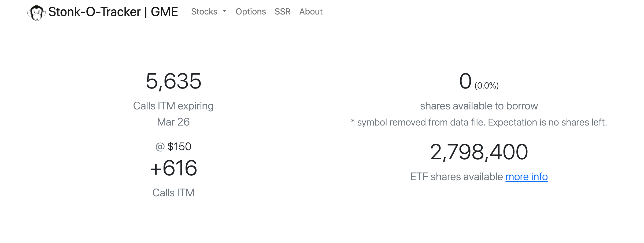Click the 2,798,400 ETF shares number
Screen dimensions: 644x243
[x=479, y=152]
